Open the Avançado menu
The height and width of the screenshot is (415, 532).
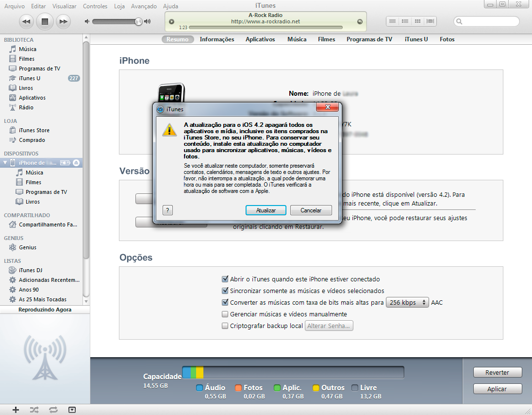coord(144,6)
